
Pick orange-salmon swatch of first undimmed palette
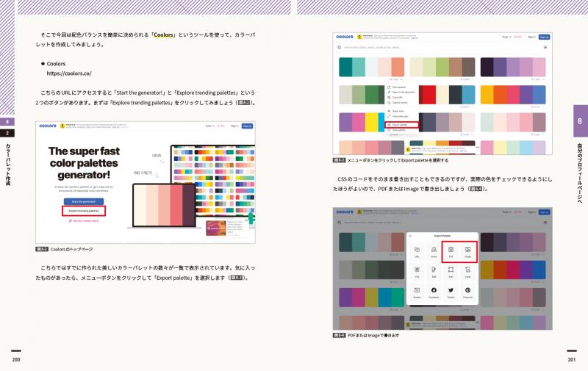[x=398, y=67]
